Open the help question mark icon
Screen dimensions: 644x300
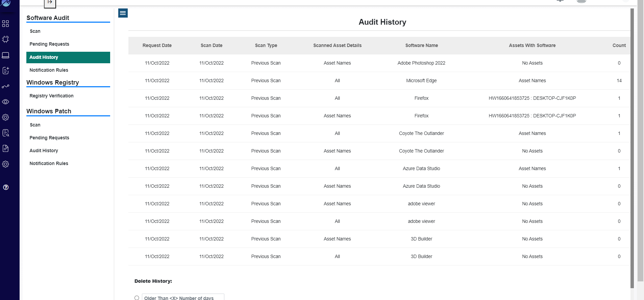click(6, 187)
